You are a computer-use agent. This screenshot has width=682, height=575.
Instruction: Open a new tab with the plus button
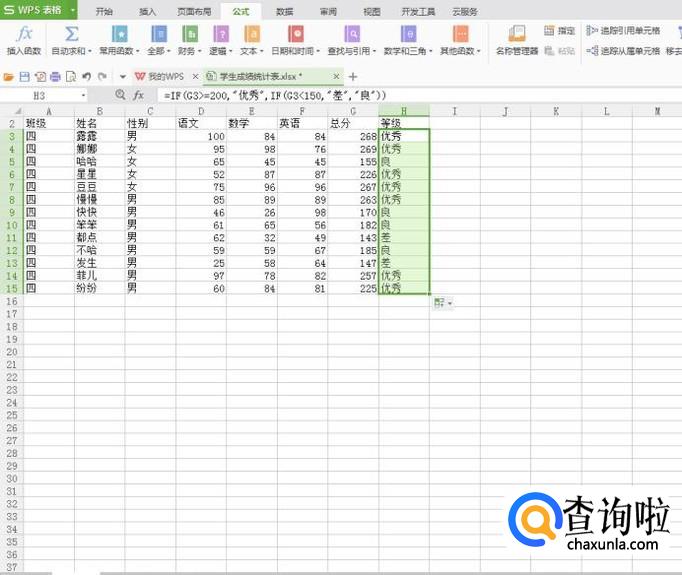353,77
